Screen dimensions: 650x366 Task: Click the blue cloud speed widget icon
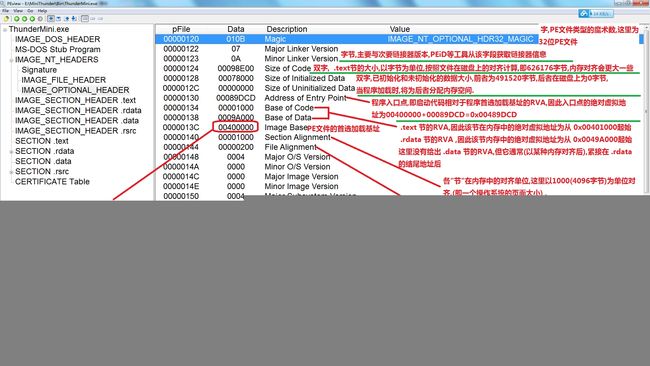point(584,13)
